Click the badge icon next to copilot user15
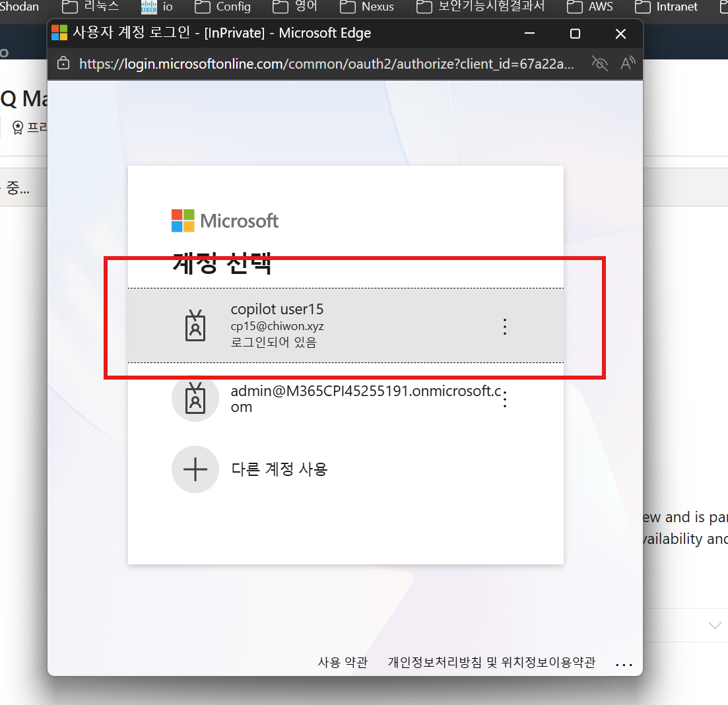 (195, 326)
